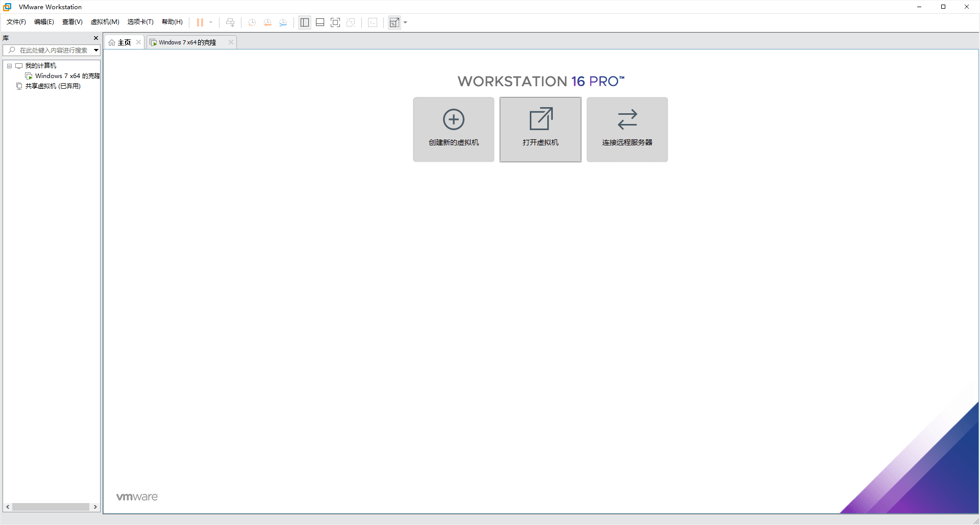The width and height of the screenshot is (980, 525).
Task: Close the 库 library panel
Action: click(x=96, y=38)
